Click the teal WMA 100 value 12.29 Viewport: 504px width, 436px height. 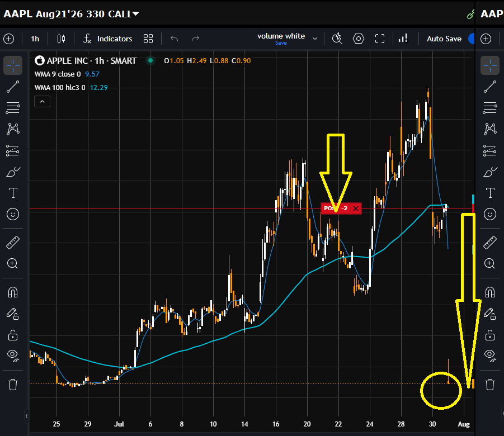point(98,87)
